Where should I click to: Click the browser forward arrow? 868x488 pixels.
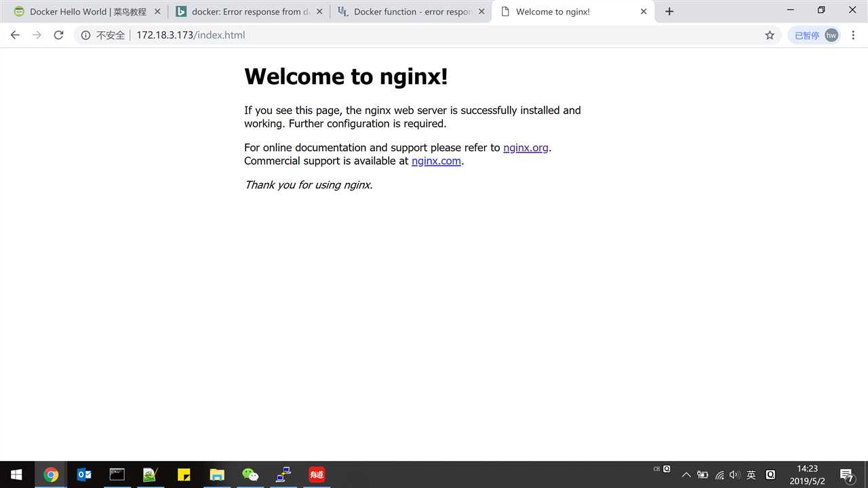pyautogui.click(x=37, y=35)
